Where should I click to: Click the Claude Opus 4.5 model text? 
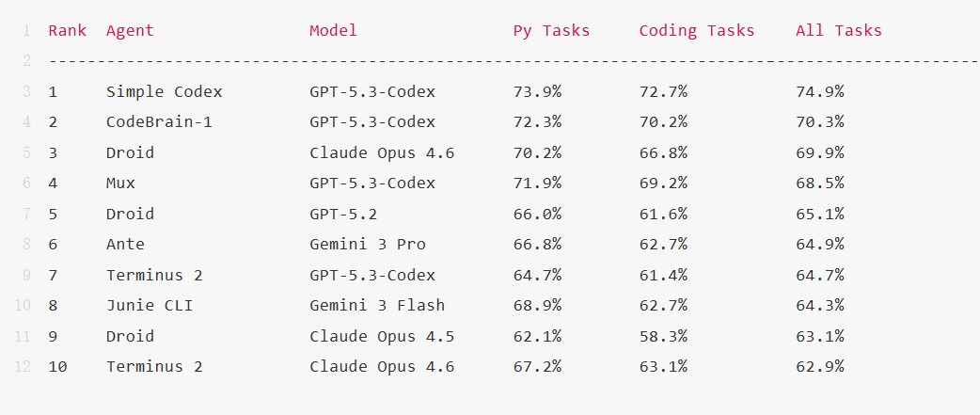coord(382,336)
